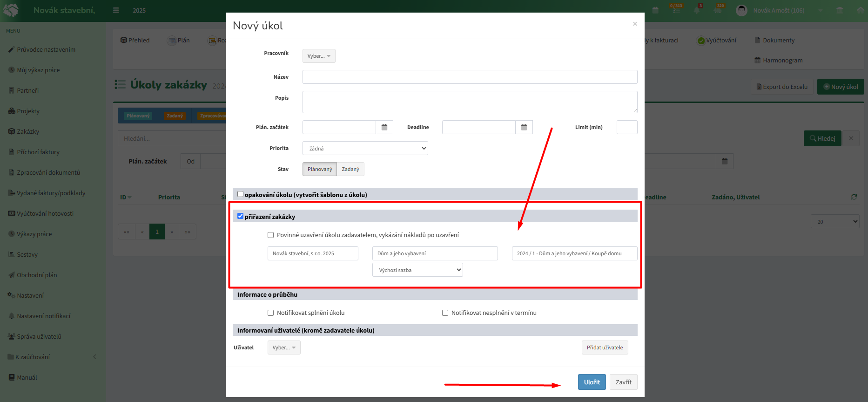Viewport: 868px width, 402px height.
Task: Click the refresh icon in table header
Action: click(x=854, y=197)
